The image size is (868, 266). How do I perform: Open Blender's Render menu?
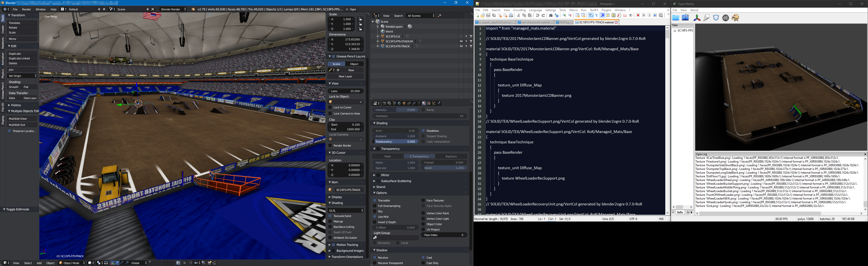pyautogui.click(x=26, y=9)
